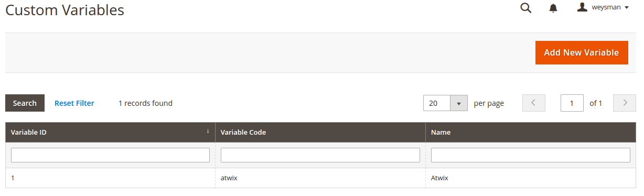Open the atwix variable row
Viewport: 644px width, 196px height.
click(x=320, y=178)
